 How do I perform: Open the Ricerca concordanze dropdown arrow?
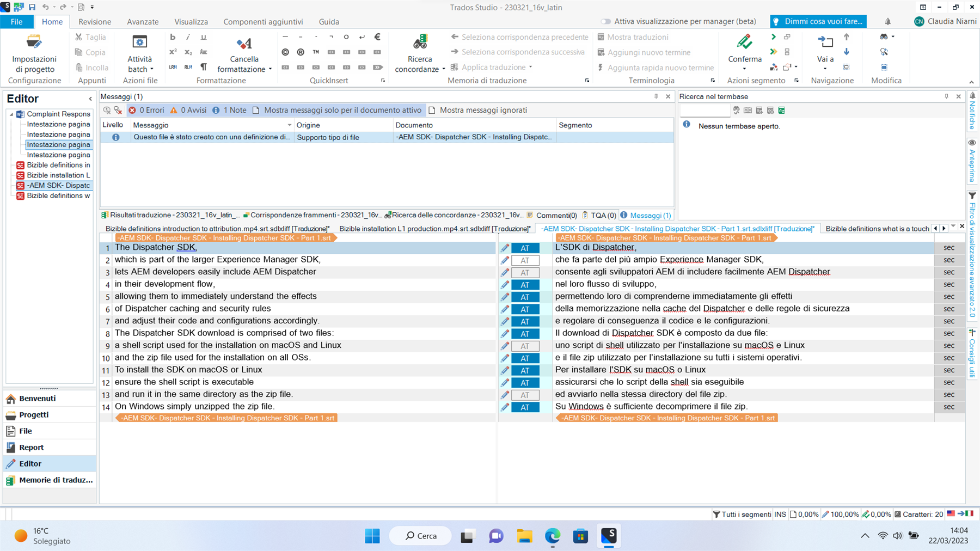(x=444, y=70)
